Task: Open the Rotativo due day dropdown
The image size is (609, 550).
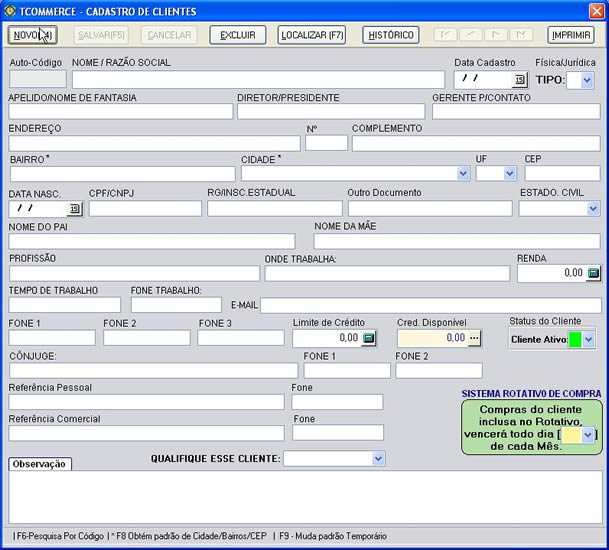Action: coord(588,435)
